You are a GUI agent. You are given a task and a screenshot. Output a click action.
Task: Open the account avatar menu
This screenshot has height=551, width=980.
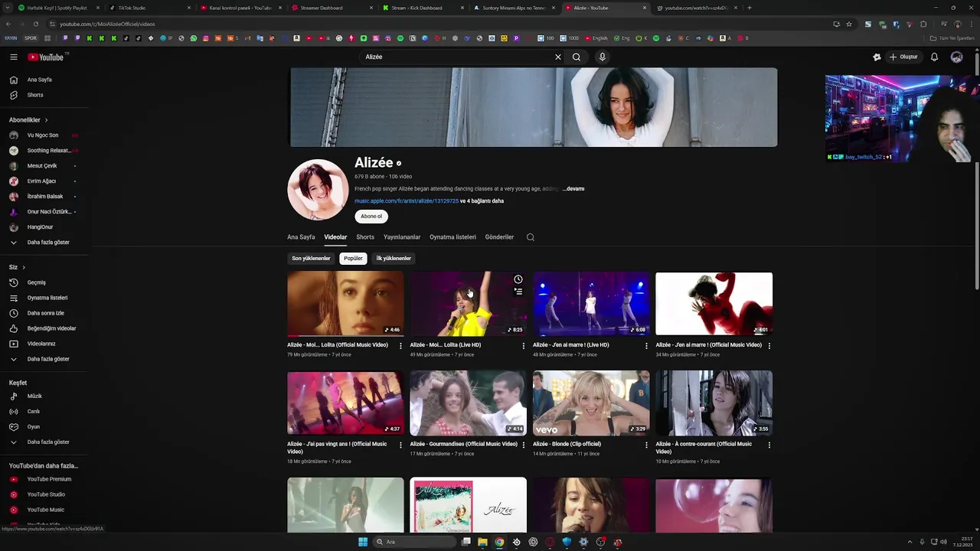pyautogui.click(x=956, y=57)
